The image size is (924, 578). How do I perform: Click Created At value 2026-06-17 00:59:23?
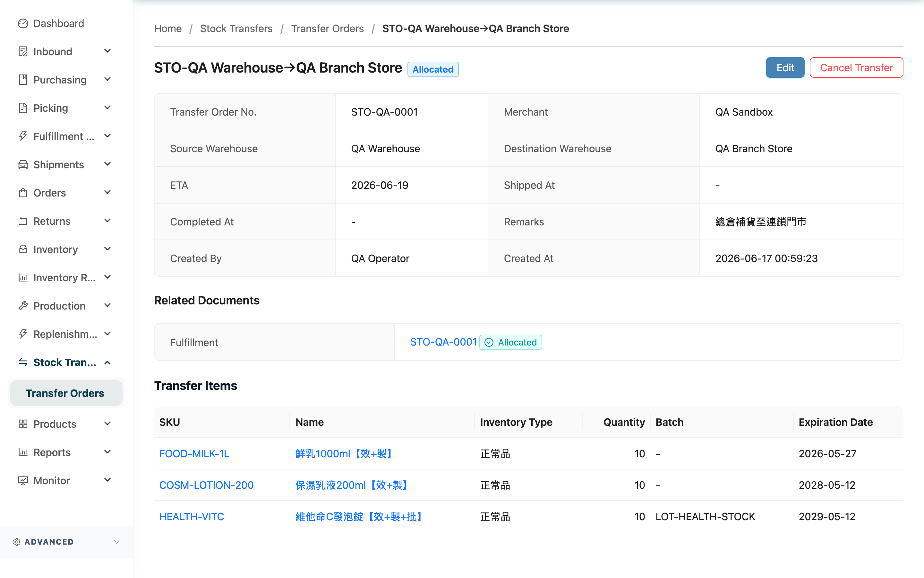click(766, 258)
